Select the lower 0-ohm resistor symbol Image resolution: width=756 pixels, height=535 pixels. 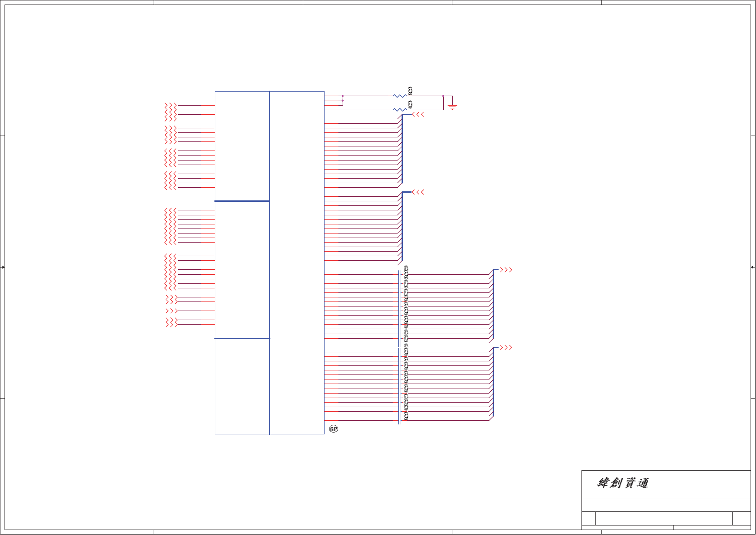tap(400, 109)
